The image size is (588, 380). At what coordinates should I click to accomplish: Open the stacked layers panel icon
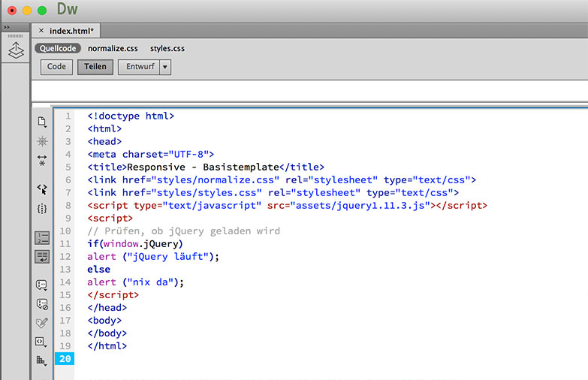click(x=16, y=51)
